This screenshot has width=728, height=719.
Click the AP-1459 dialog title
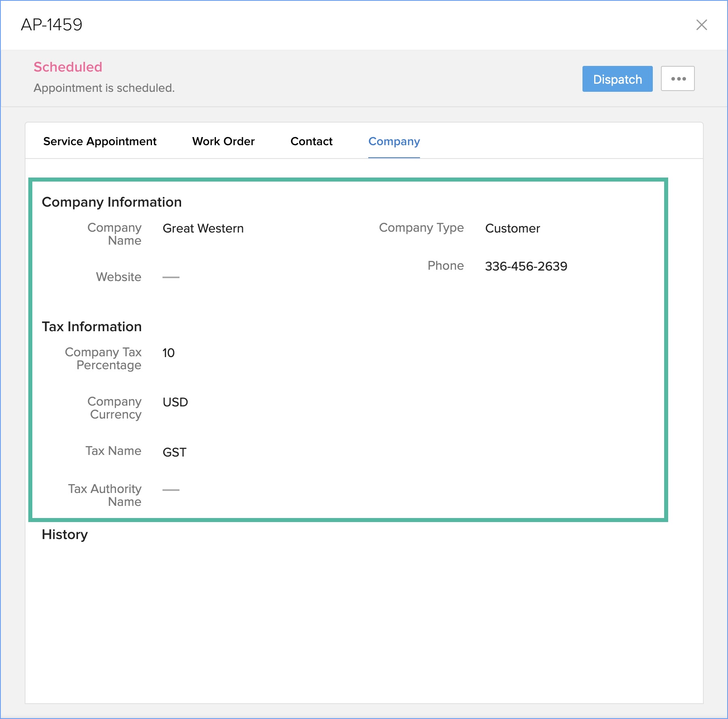[51, 25]
